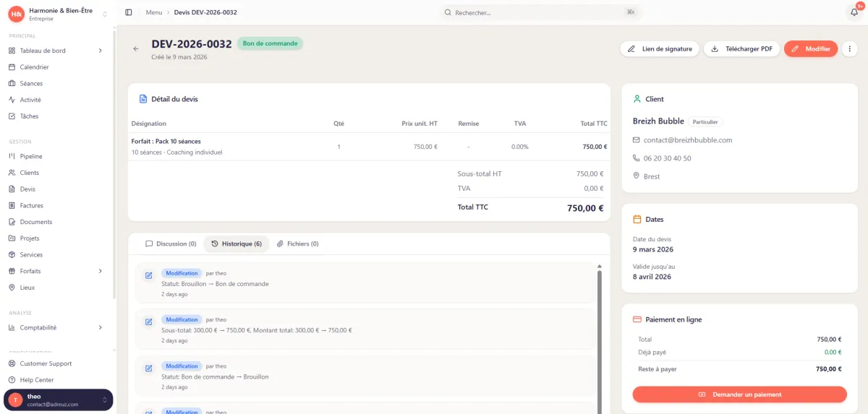Click the edit icon on first history entry

148,275
